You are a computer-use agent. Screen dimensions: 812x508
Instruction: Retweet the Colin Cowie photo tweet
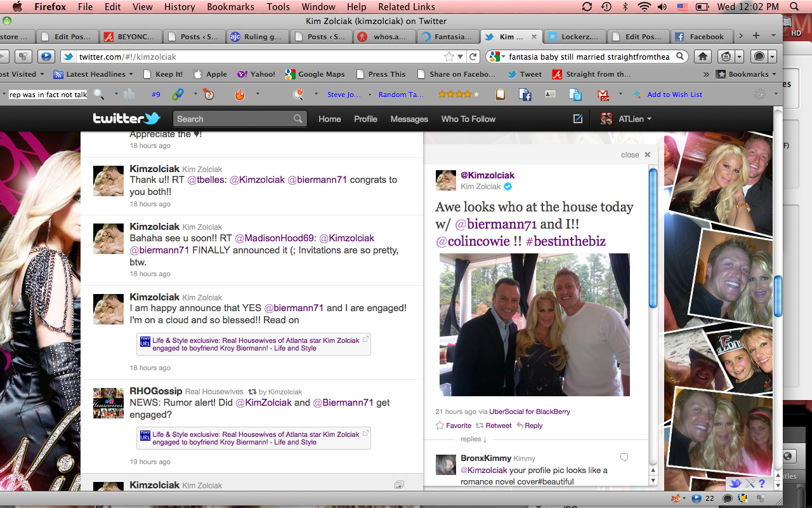[494, 425]
